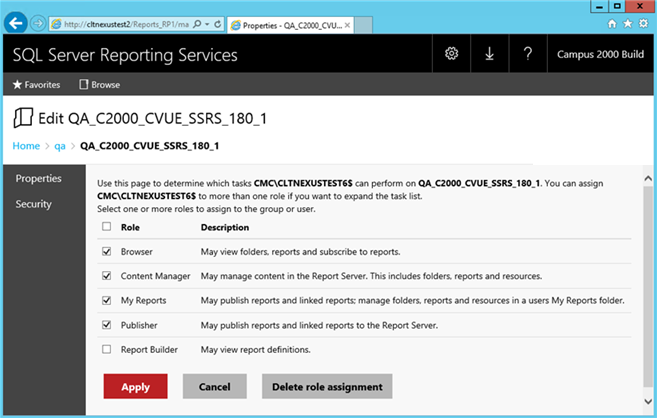This screenshot has width=657, height=418.
Task: Uncheck the My Reports role checkbox
Action: pos(106,300)
